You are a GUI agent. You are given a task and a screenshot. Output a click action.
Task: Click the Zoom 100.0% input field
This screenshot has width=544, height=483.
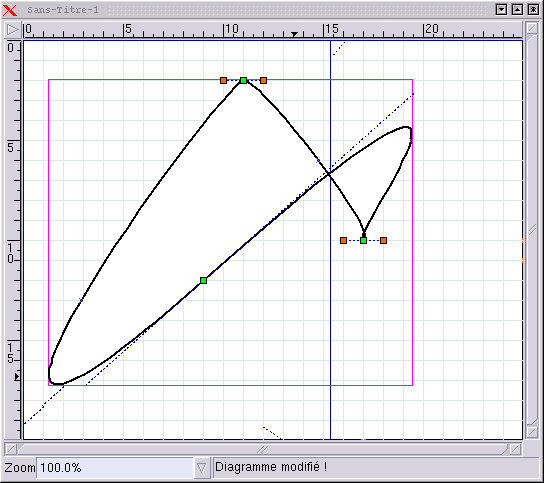(x=115, y=468)
